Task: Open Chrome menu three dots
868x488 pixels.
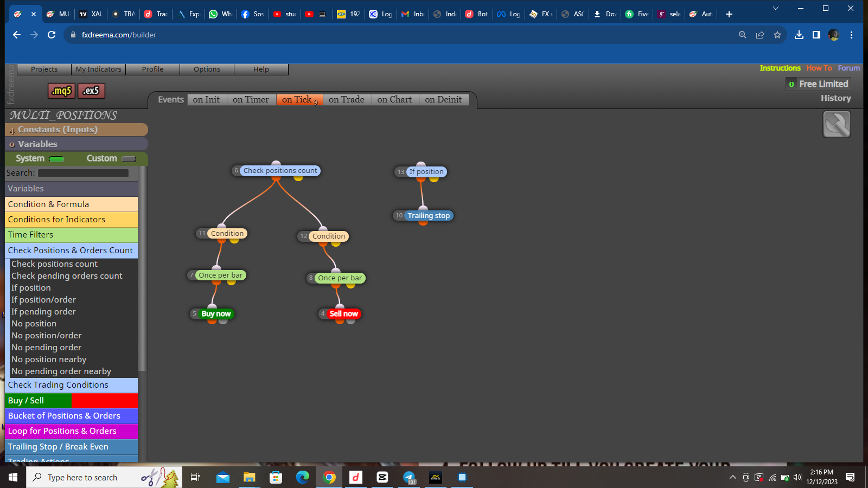Action: 851,35
